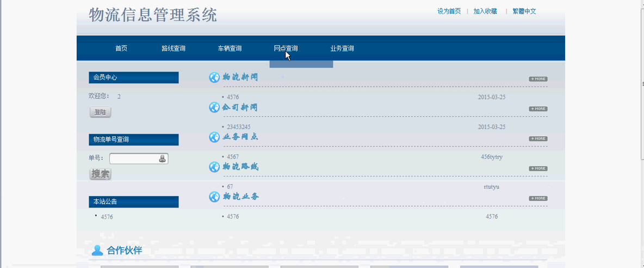Click the 加入收藏 link
The height and width of the screenshot is (268, 644).
click(x=485, y=11)
